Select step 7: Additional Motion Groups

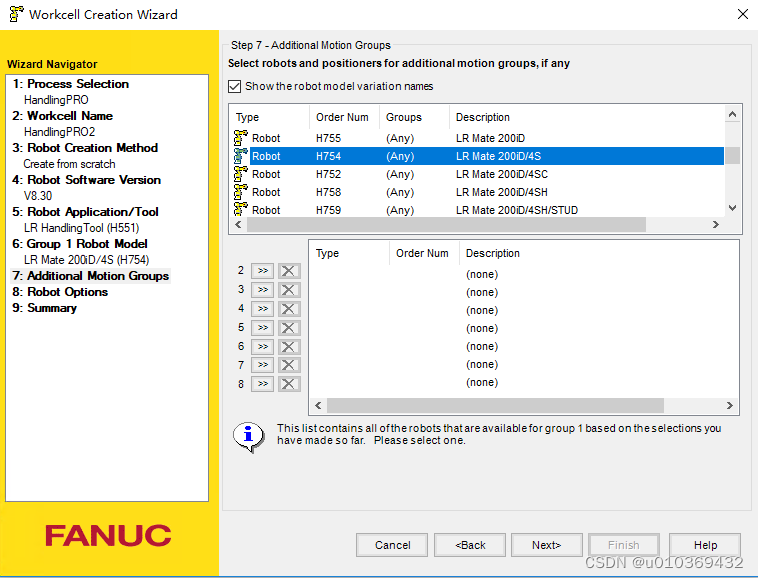point(90,276)
